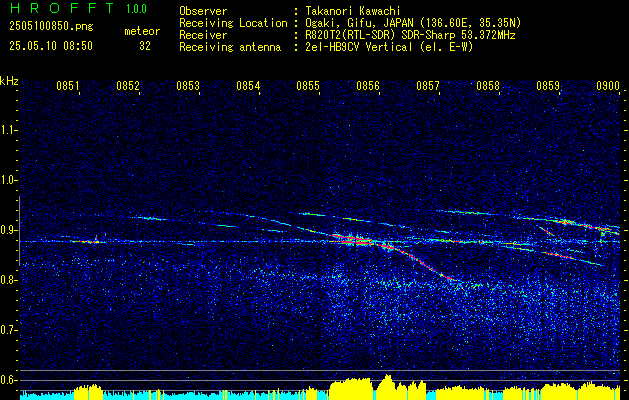Click the 0900 time marker

(608, 86)
